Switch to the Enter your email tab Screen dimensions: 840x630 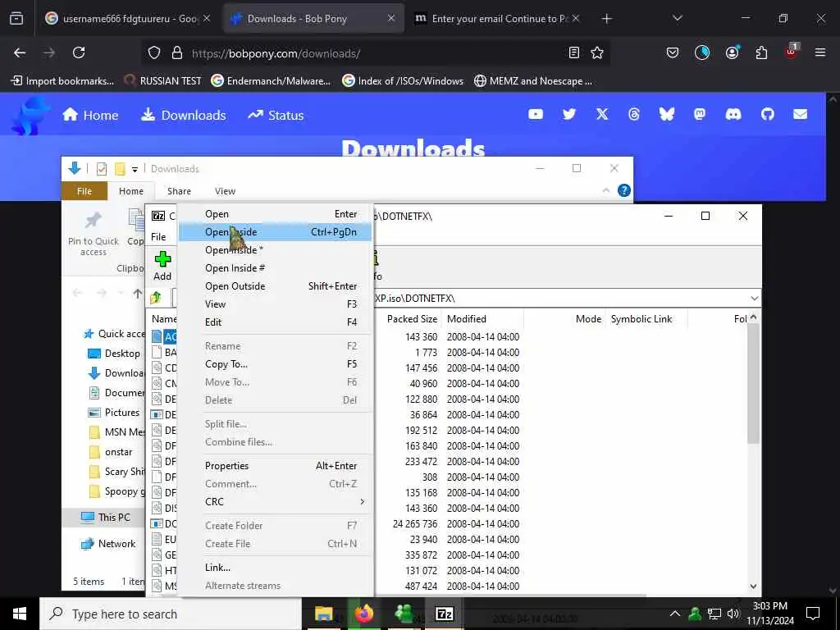tap(495, 18)
